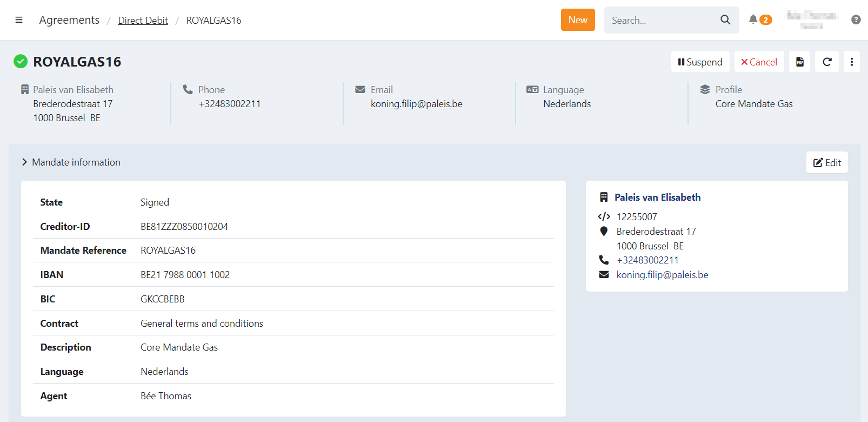Image resolution: width=868 pixels, height=422 pixels.
Task: Refresh the mandate with reload icon
Action: point(827,62)
